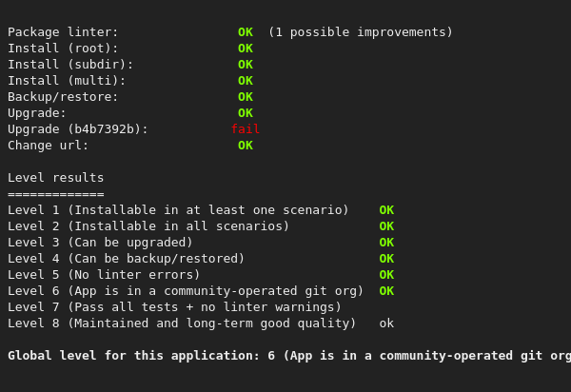Click the OK status for Package linter

[x=246, y=32]
